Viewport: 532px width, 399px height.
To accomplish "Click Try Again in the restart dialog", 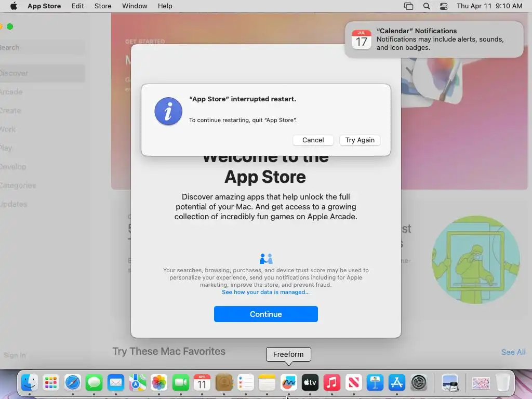I will pos(360,140).
